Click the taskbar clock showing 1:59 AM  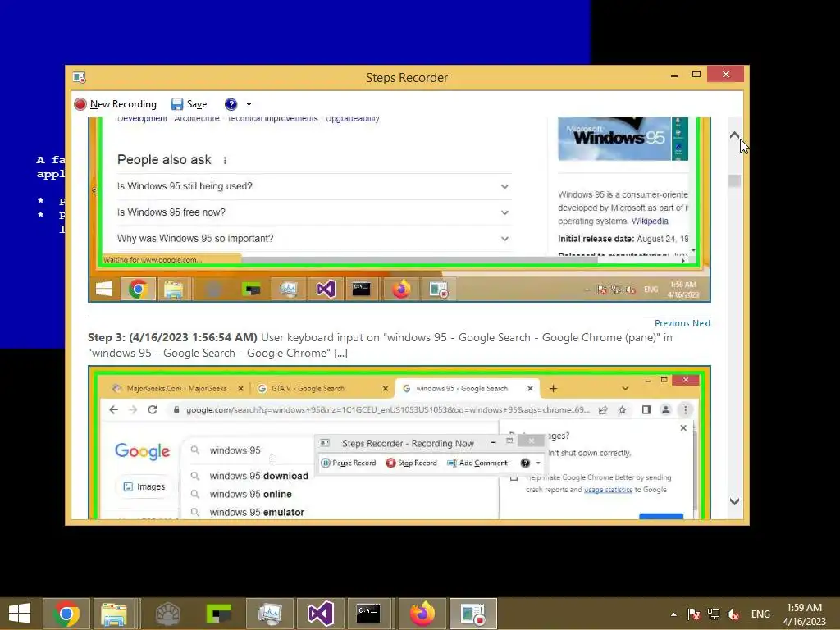pyautogui.click(x=804, y=614)
